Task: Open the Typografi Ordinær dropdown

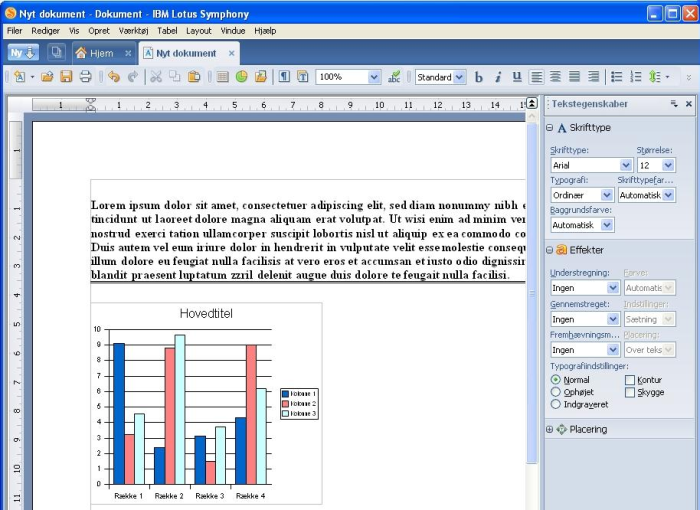Action: [x=607, y=195]
